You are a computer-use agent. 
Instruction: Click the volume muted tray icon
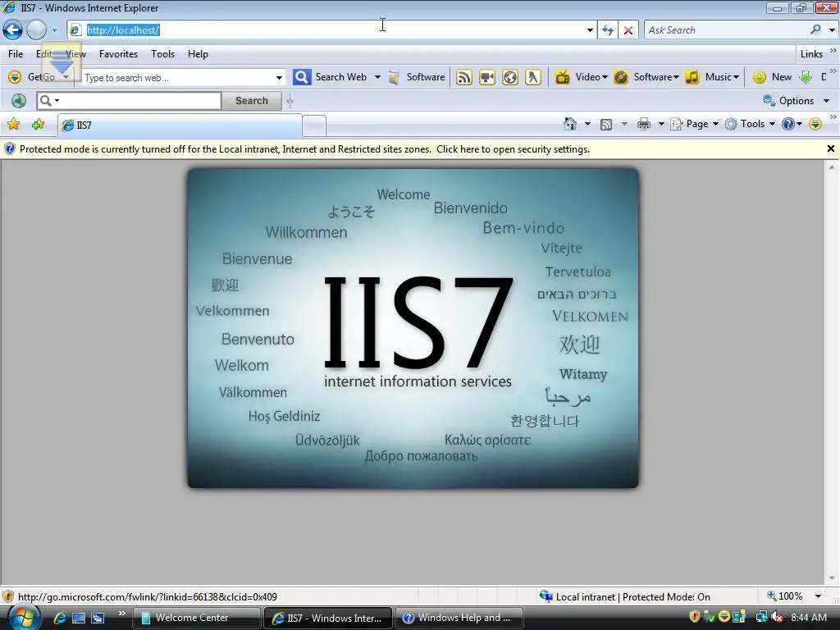click(x=776, y=618)
